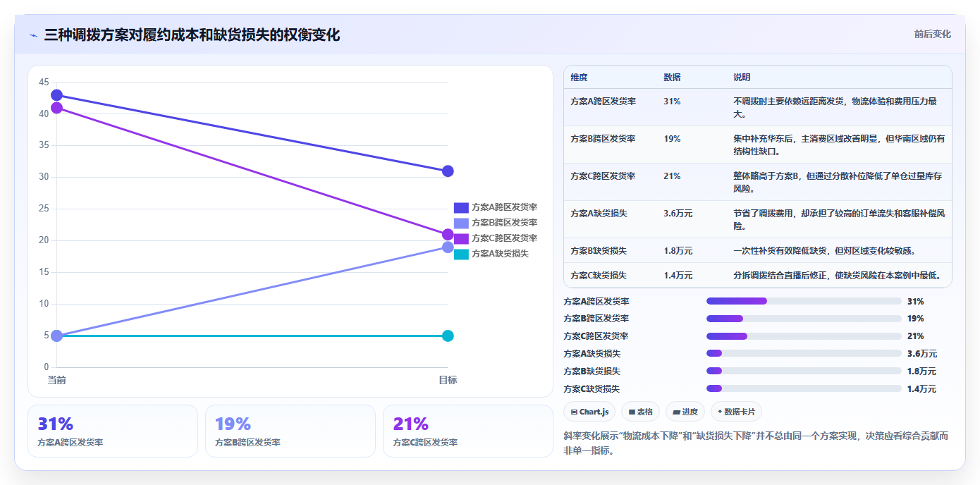
Task: Click the summary note starting 斜率变化展示
Action: coord(756,443)
